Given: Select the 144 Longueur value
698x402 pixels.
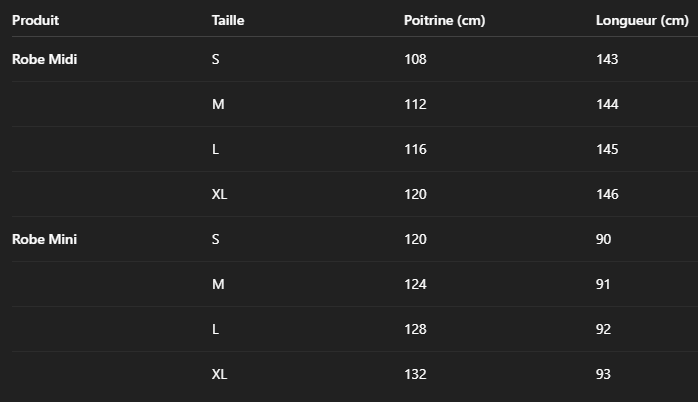Looking at the screenshot, I should coord(607,104).
